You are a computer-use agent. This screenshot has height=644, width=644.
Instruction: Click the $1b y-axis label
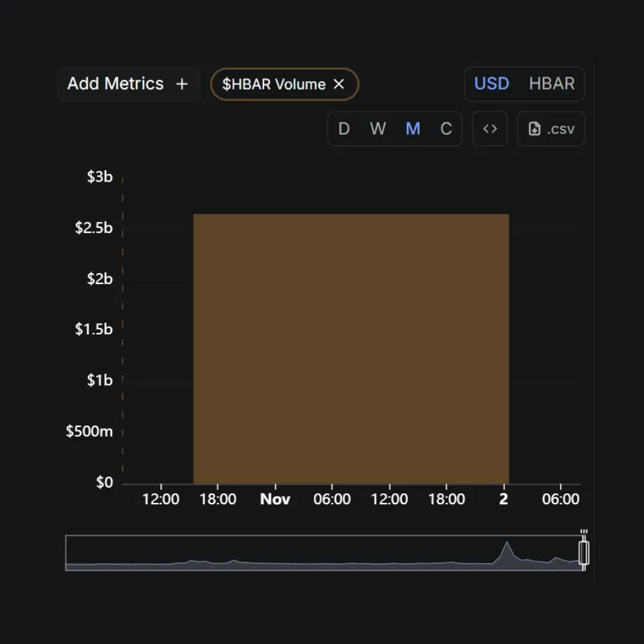(99, 380)
